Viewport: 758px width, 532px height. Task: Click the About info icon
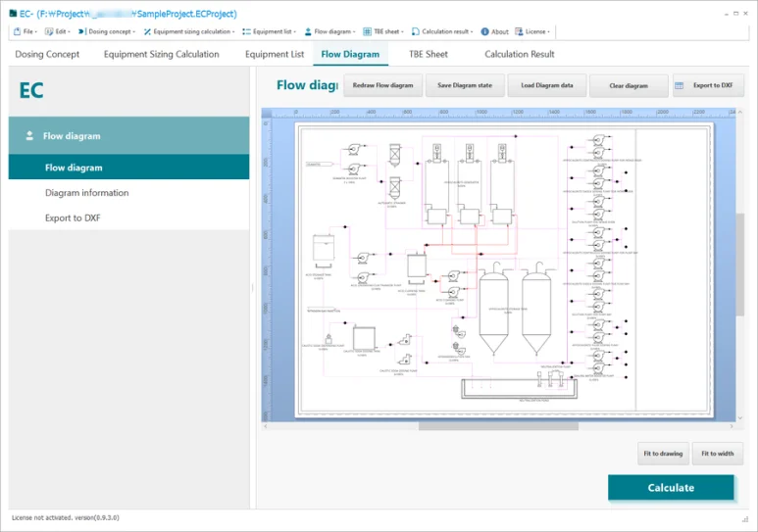pyautogui.click(x=484, y=31)
